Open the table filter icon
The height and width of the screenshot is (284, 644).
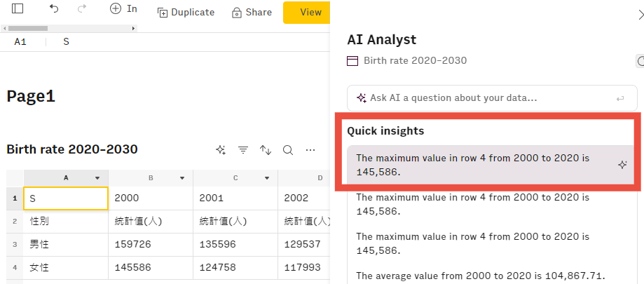243,149
